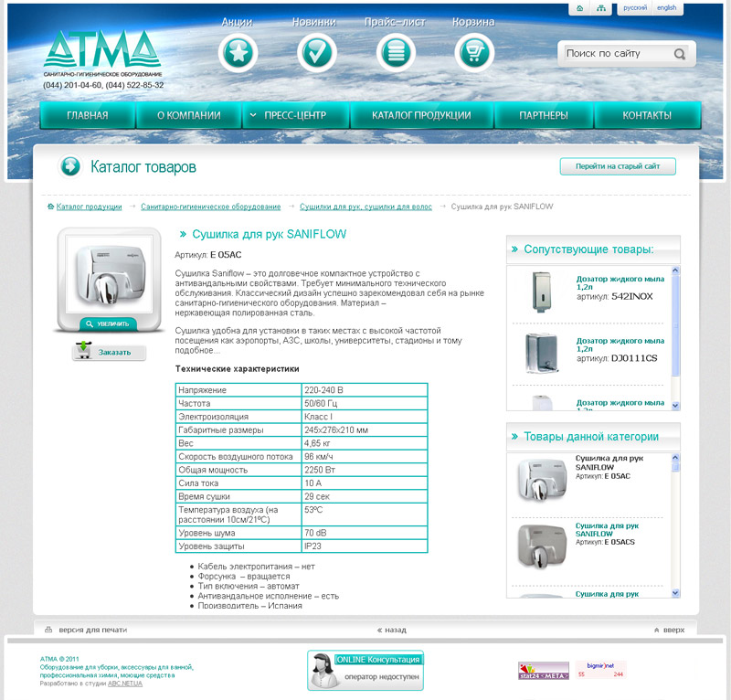This screenshot has width=731, height=700.
Task: Click the home icon at top
Action: [579, 8]
